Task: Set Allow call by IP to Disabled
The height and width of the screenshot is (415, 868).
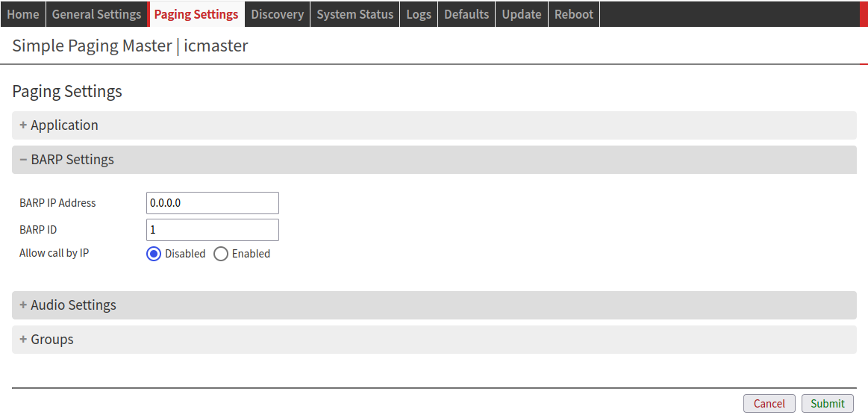Action: [154, 254]
